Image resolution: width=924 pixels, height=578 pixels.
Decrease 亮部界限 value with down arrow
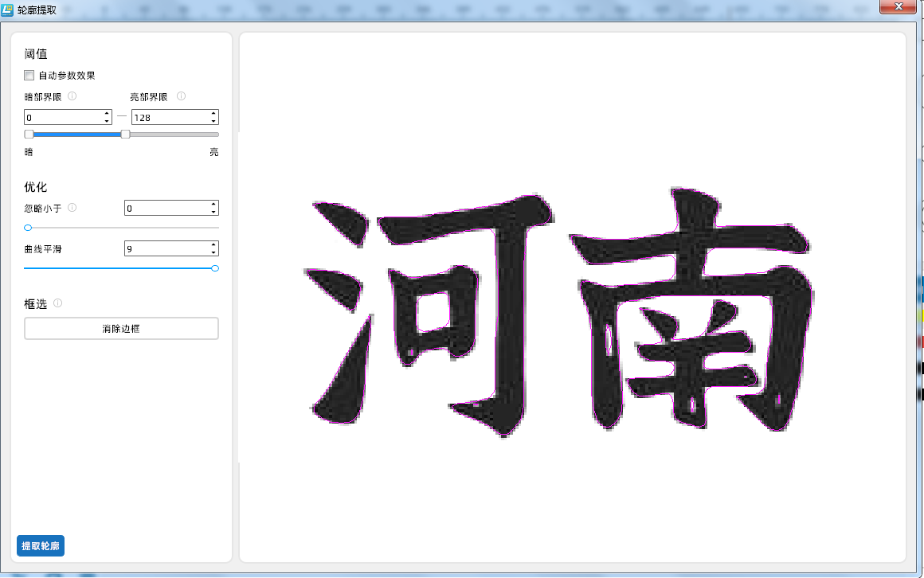213,121
